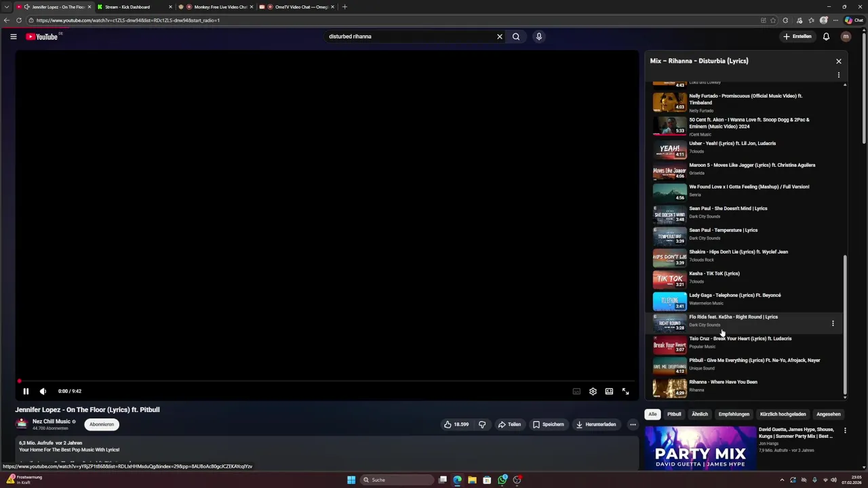Image resolution: width=868 pixels, height=488 pixels.
Task: Play Maroon 5 - Moves Like Jagger
Action: 746,169
